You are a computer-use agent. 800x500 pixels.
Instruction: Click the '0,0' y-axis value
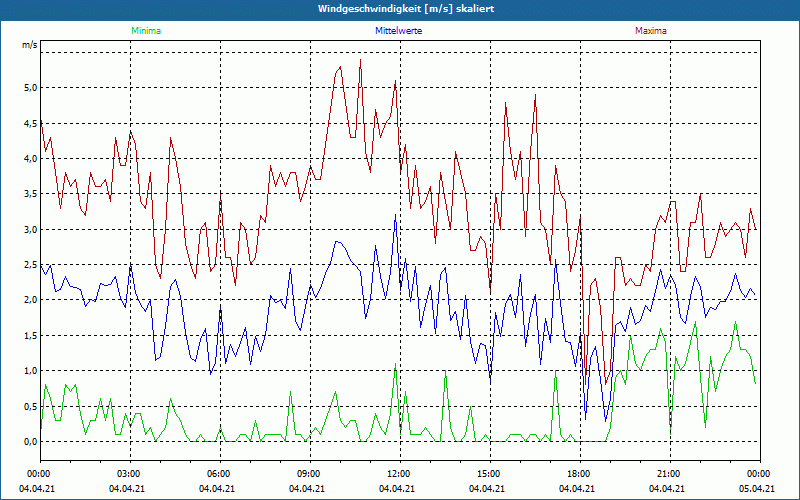[x=31, y=441]
